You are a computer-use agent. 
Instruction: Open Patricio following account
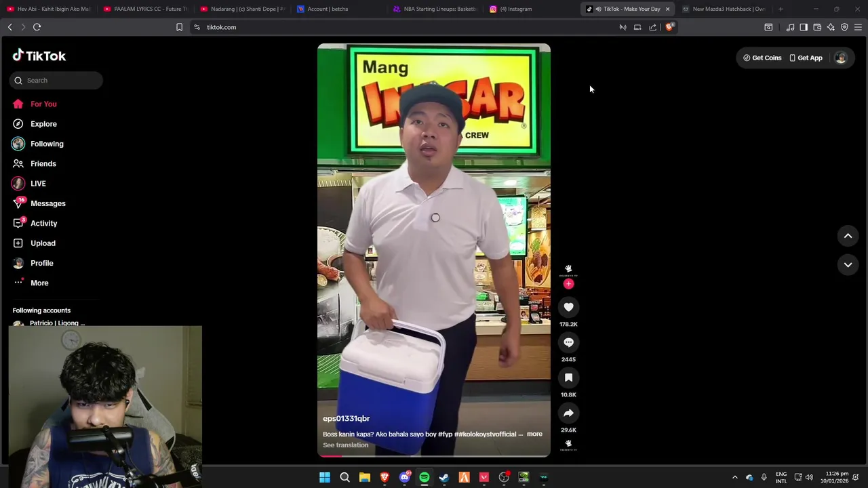49,323
